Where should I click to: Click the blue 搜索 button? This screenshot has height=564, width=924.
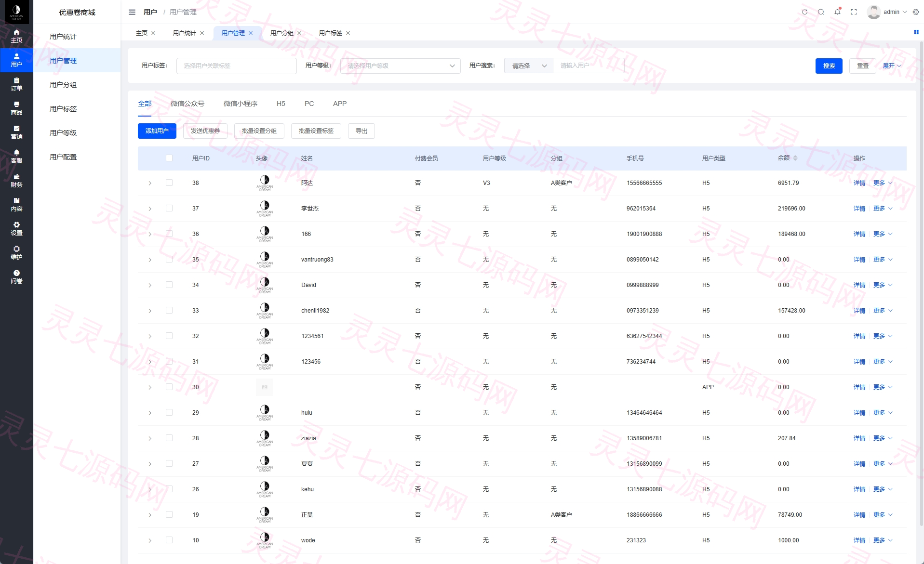pos(829,66)
